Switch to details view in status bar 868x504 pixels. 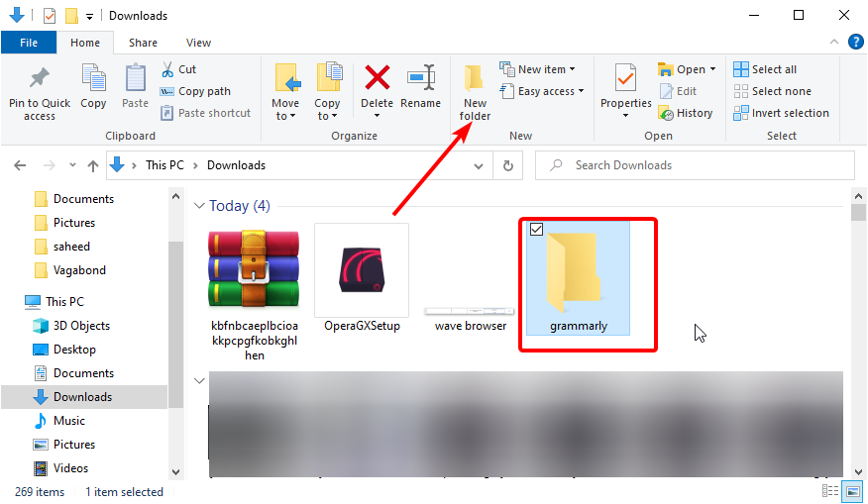830,491
